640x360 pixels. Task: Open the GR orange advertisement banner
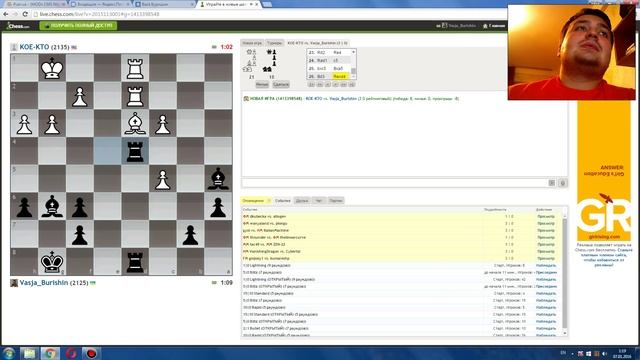pos(604,171)
